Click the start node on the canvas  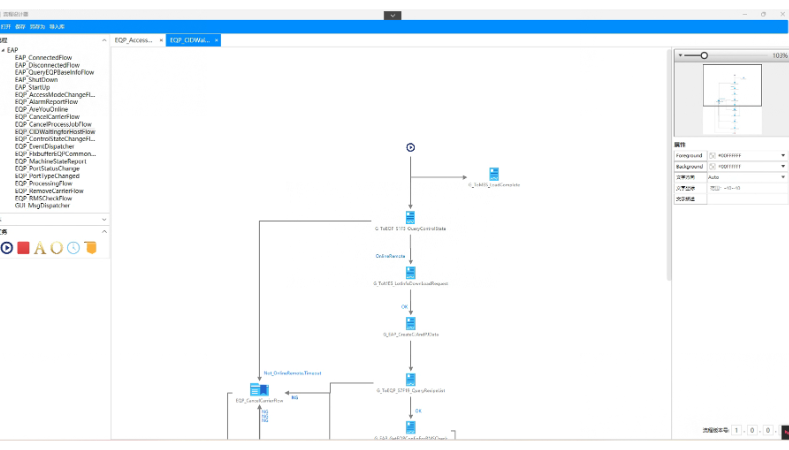pyautogui.click(x=410, y=147)
